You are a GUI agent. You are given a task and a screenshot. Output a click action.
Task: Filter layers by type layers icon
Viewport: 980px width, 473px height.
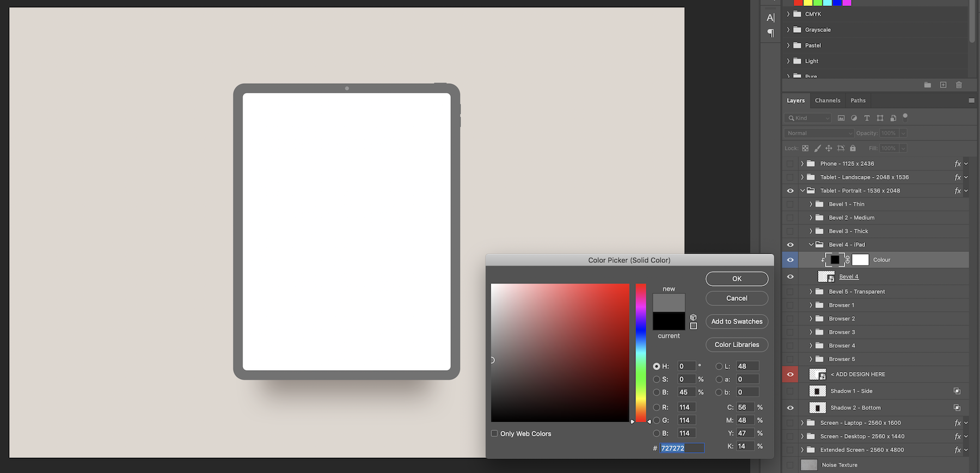point(867,118)
